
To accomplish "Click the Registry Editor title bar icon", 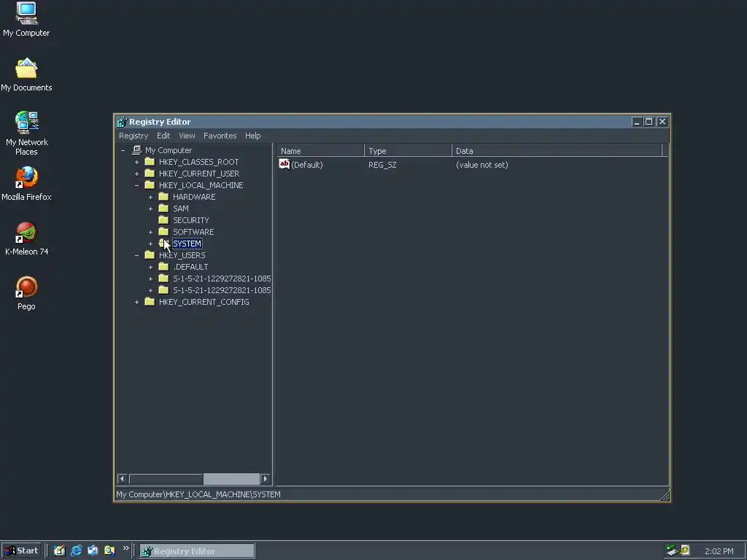I will (x=122, y=122).
